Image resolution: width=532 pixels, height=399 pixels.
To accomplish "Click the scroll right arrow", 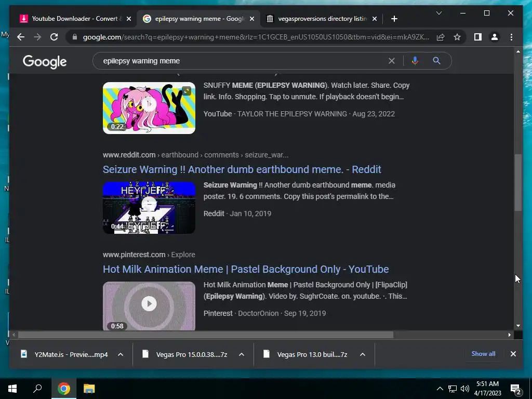I will pyautogui.click(x=509, y=335).
